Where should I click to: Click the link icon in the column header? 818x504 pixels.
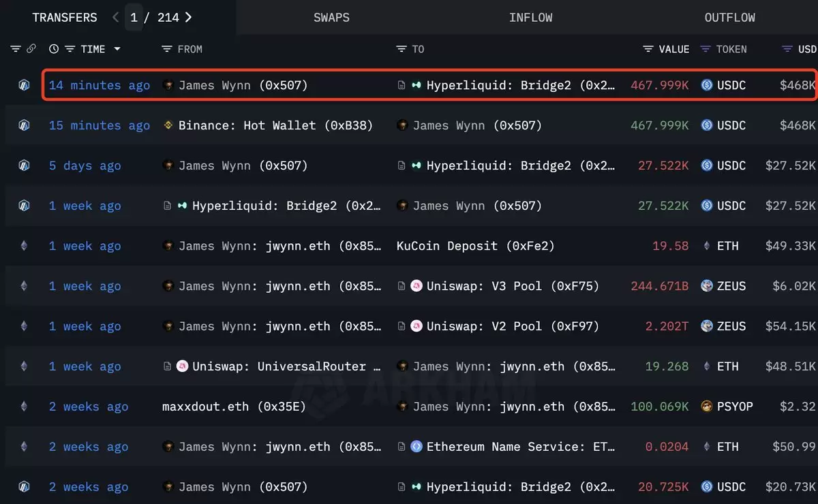coord(31,49)
